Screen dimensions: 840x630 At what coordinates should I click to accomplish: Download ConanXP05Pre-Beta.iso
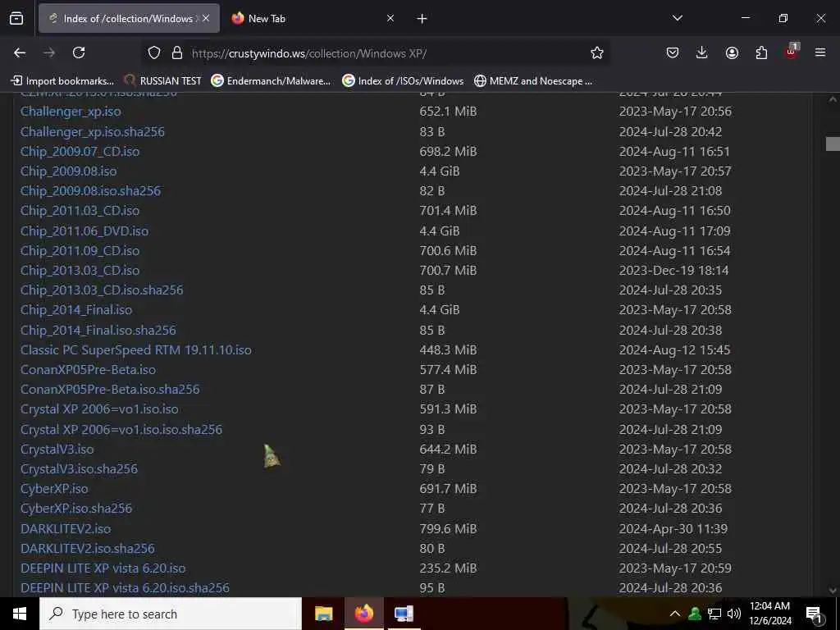(89, 370)
